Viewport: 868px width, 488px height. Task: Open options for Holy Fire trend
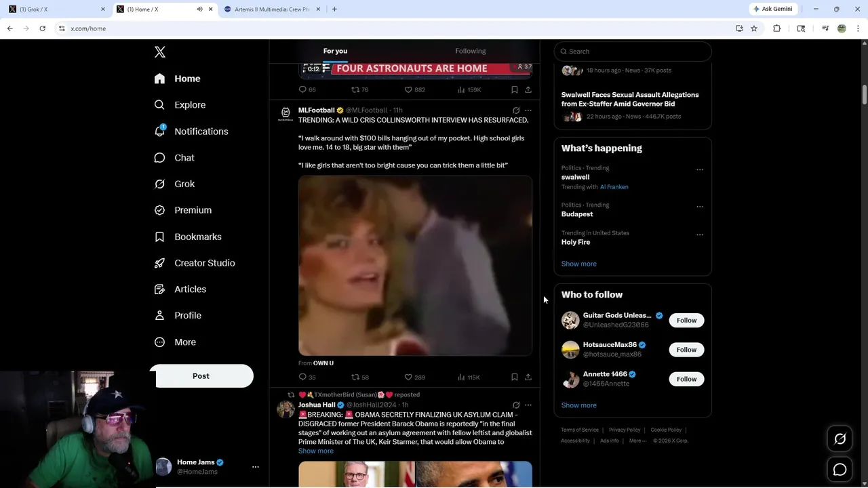click(700, 235)
